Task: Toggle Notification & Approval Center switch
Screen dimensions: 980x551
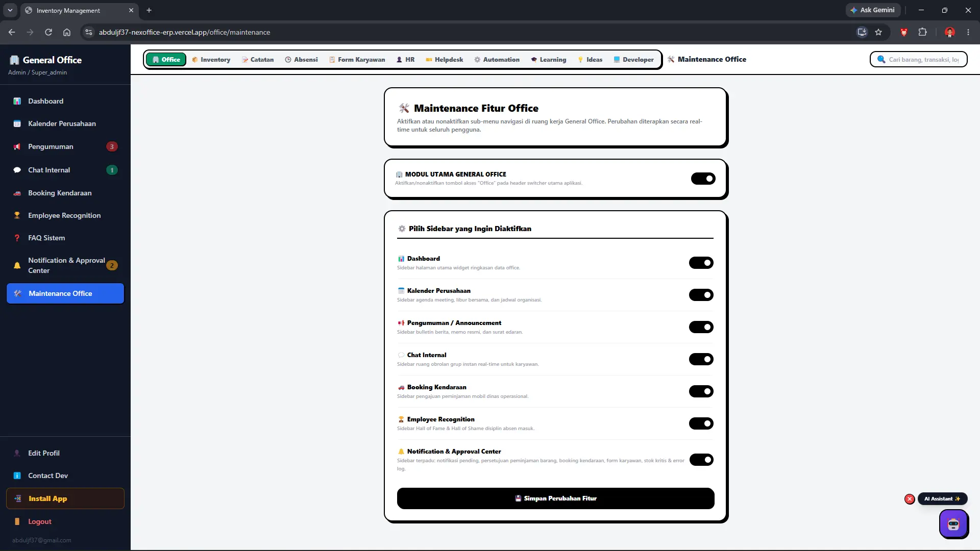Action: click(701, 460)
